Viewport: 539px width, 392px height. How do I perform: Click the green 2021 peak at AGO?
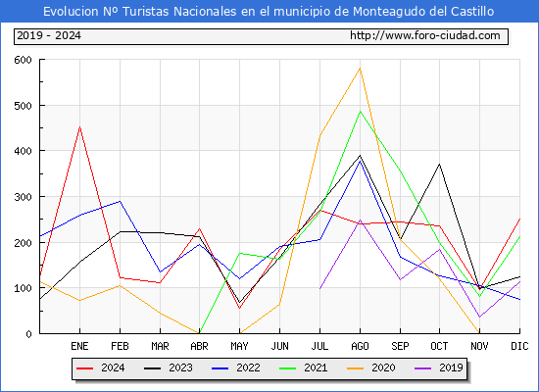[360, 112]
